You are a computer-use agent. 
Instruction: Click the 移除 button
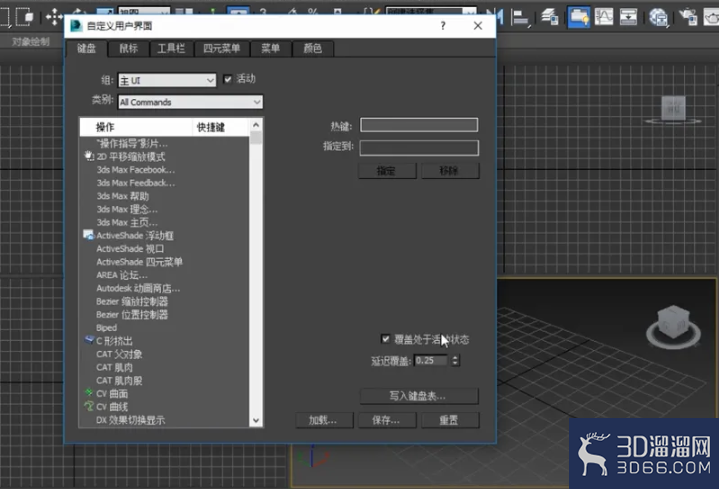(x=449, y=171)
